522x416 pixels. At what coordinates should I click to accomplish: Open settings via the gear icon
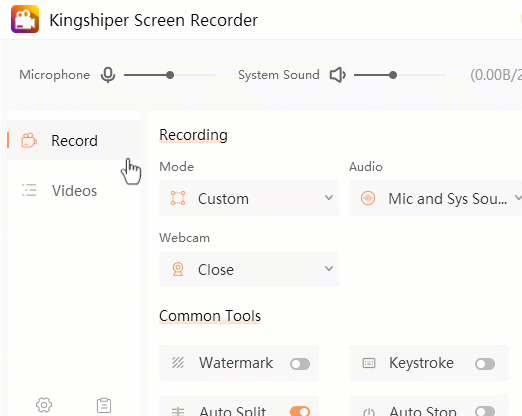[x=44, y=405]
